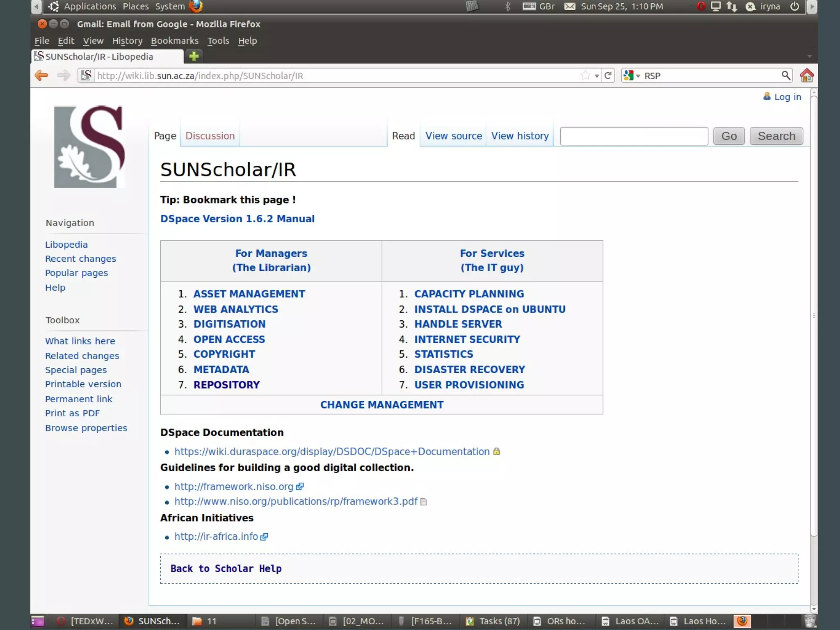Open the mail envelope indicator
This screenshot has height=630, width=840.
tap(570, 6)
